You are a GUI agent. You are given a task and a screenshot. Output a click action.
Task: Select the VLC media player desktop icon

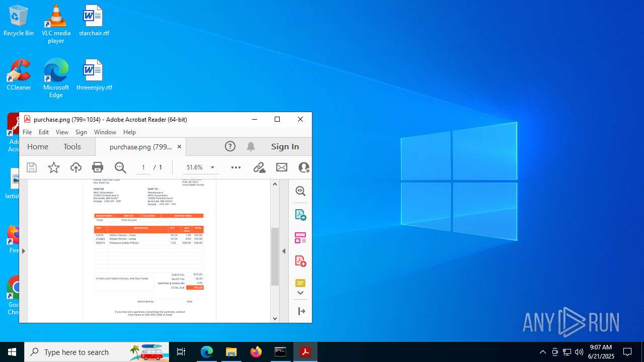[56, 24]
